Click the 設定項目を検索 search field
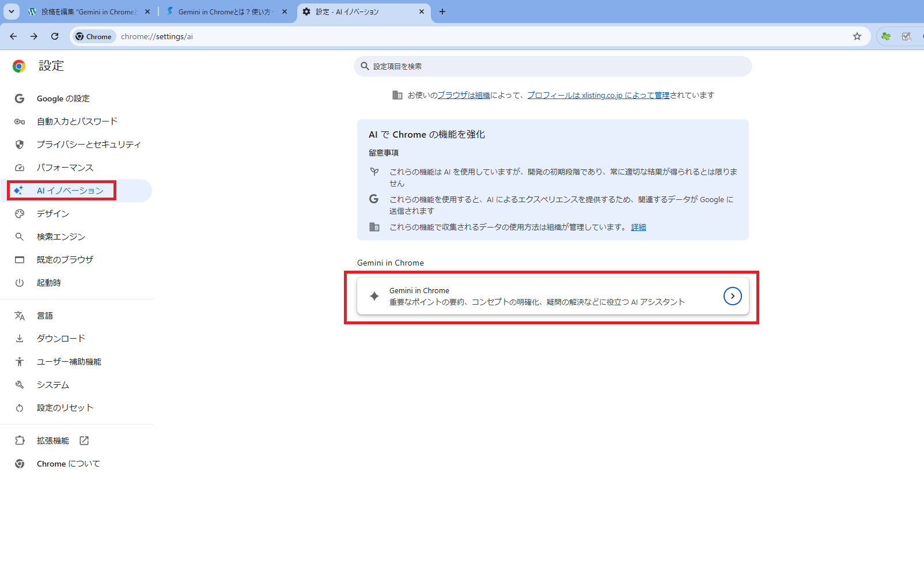Screen dimensions: 924x576 tap(553, 66)
